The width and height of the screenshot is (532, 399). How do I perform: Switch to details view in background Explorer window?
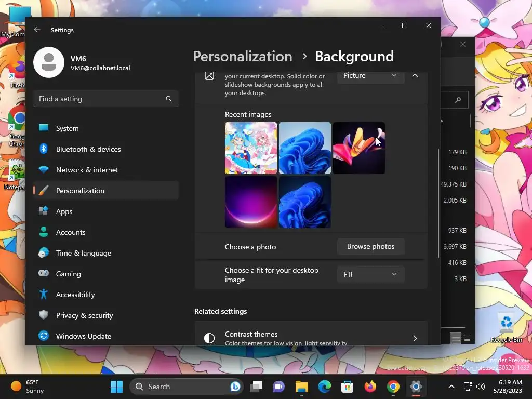point(456,338)
